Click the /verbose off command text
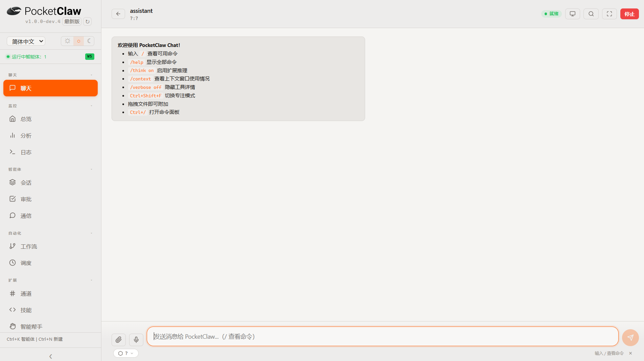 pyautogui.click(x=146, y=87)
